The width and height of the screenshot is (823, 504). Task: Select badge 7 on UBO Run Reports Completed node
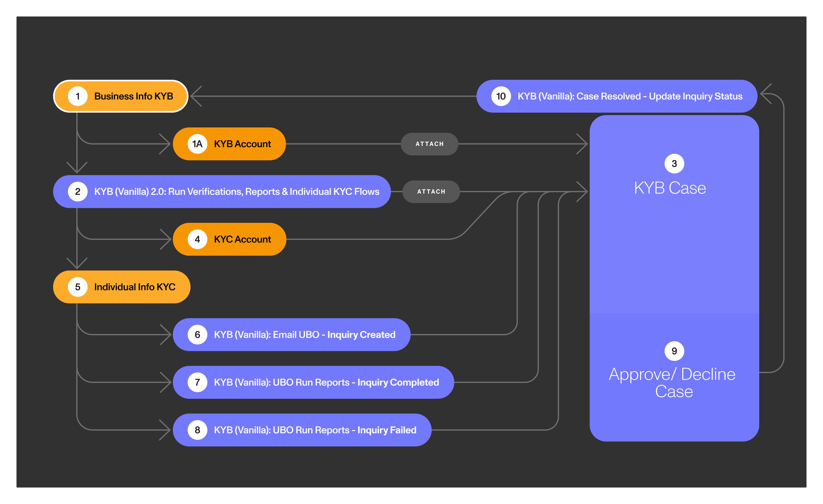click(197, 382)
